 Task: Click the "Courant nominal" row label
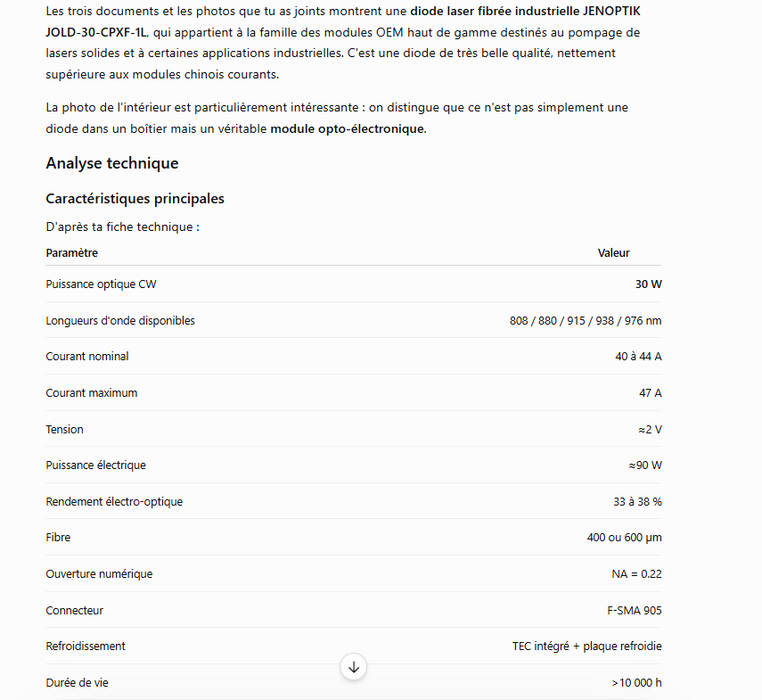(x=87, y=357)
